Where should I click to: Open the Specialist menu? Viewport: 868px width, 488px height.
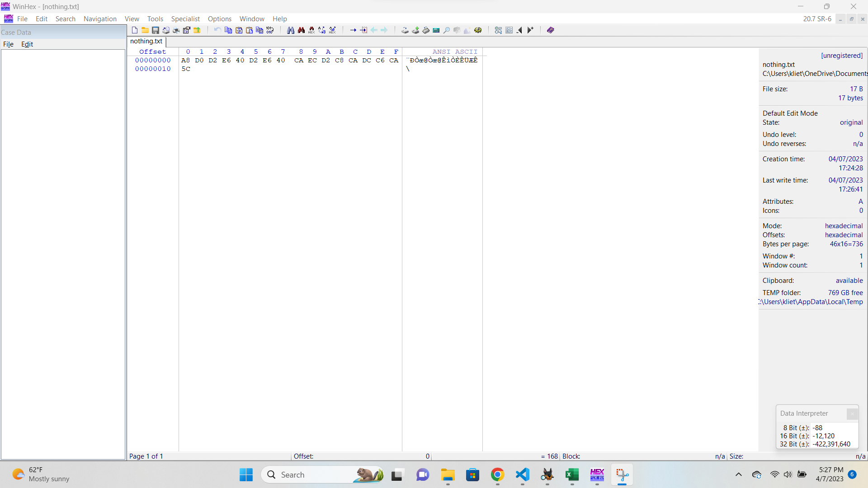185,19
